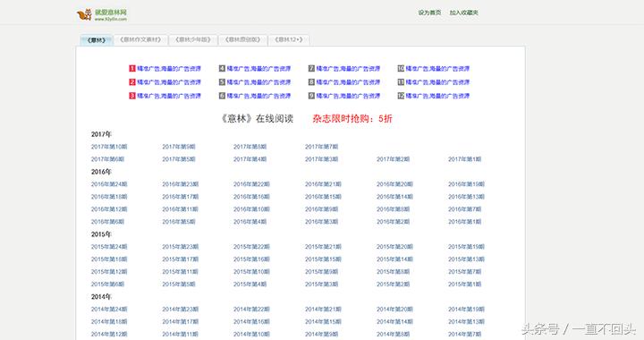Open ad link number 12 精准广告
The width and height of the screenshot is (644, 340).
[437, 96]
